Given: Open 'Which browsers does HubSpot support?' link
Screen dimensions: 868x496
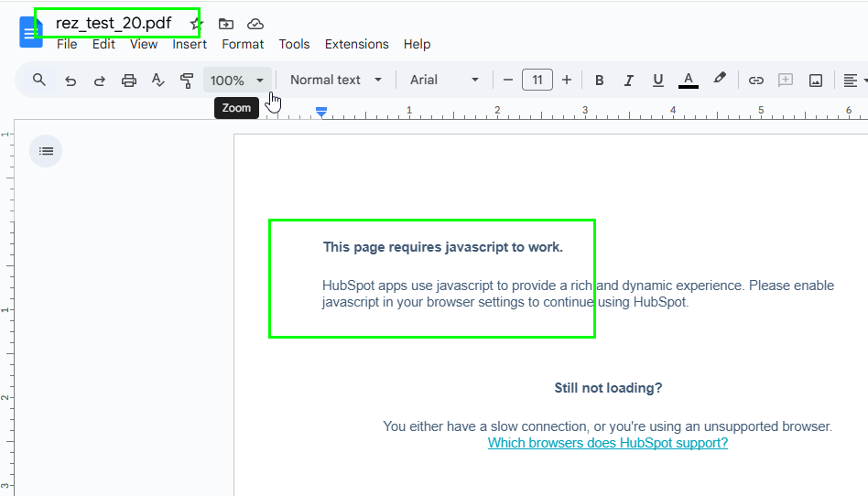Looking at the screenshot, I should pyautogui.click(x=608, y=443).
